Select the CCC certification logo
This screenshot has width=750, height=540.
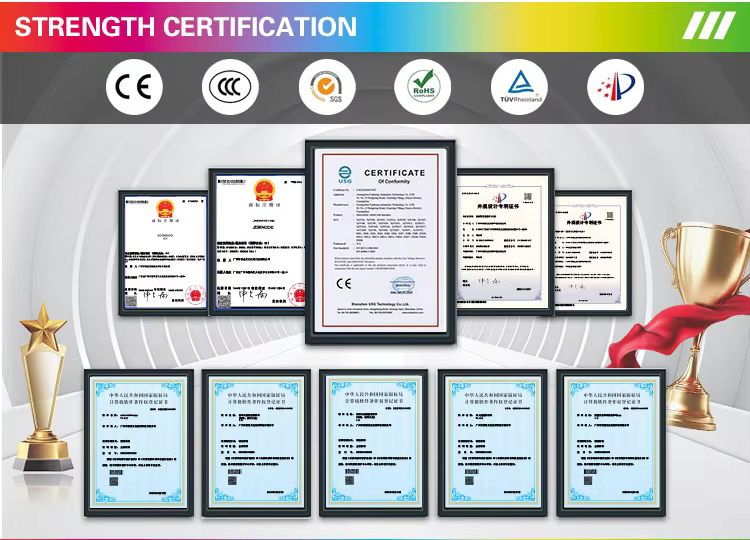click(x=231, y=88)
